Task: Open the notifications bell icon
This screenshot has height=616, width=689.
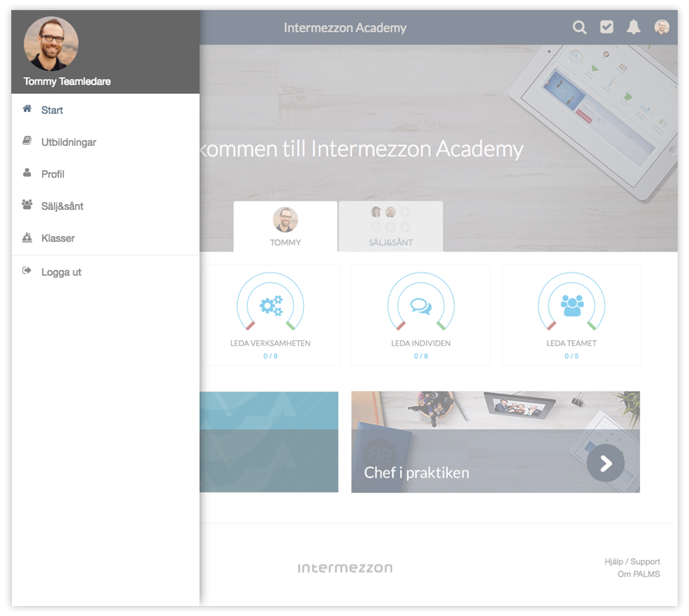Action: (x=633, y=27)
